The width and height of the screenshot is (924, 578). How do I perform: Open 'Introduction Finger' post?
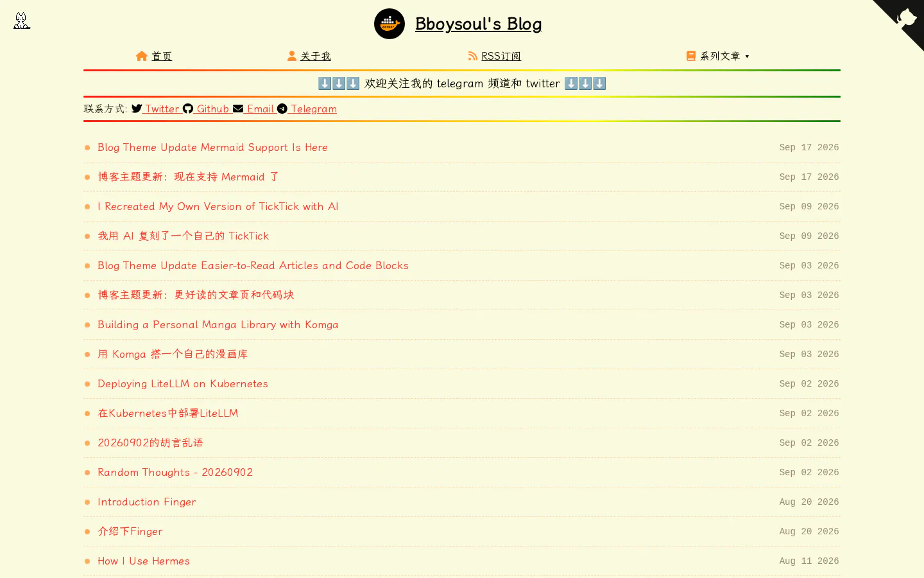coord(147,502)
